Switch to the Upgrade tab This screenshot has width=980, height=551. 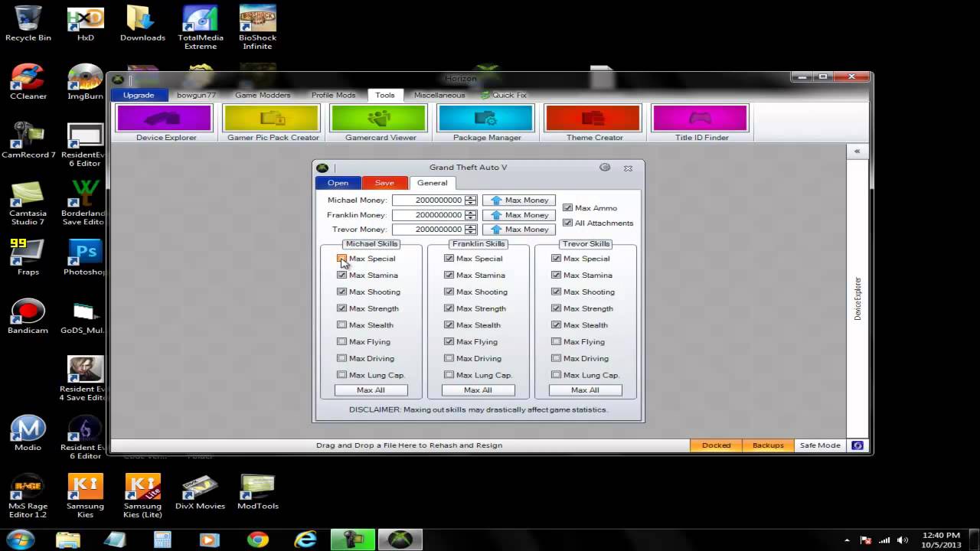coord(139,96)
